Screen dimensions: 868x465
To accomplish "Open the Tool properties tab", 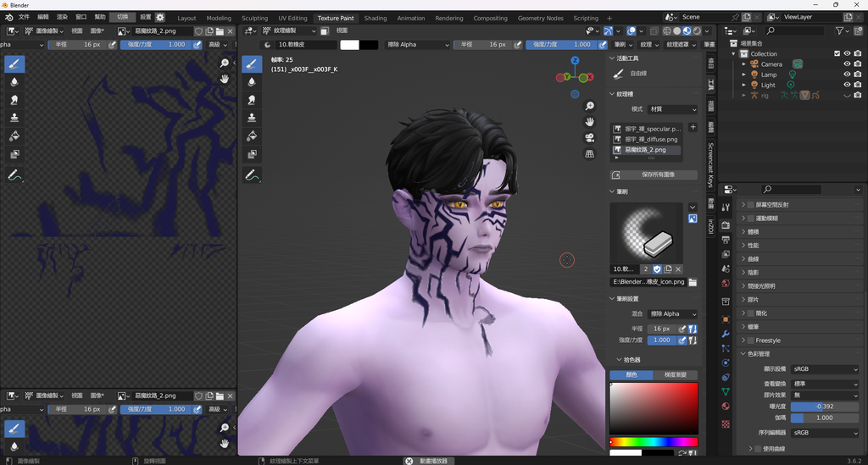I will pyautogui.click(x=726, y=208).
